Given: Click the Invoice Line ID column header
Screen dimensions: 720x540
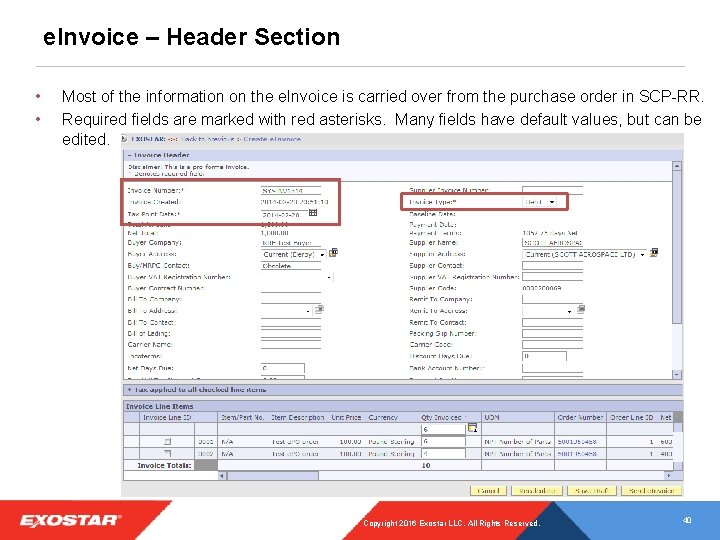Looking at the screenshot, I should point(167,417).
